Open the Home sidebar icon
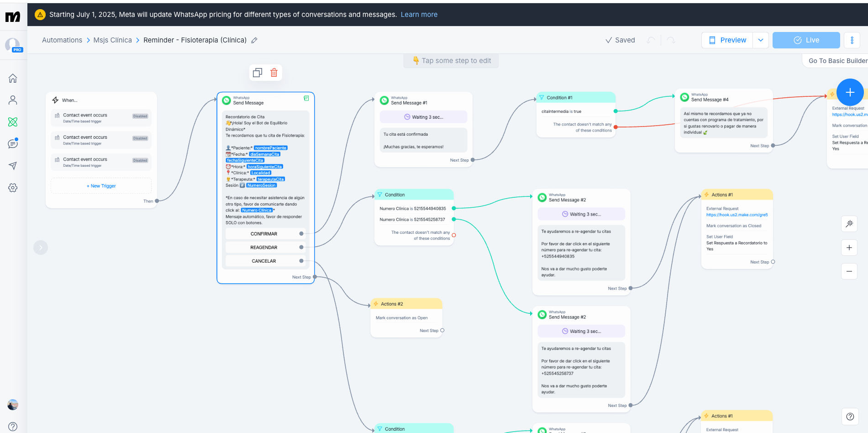 click(13, 79)
